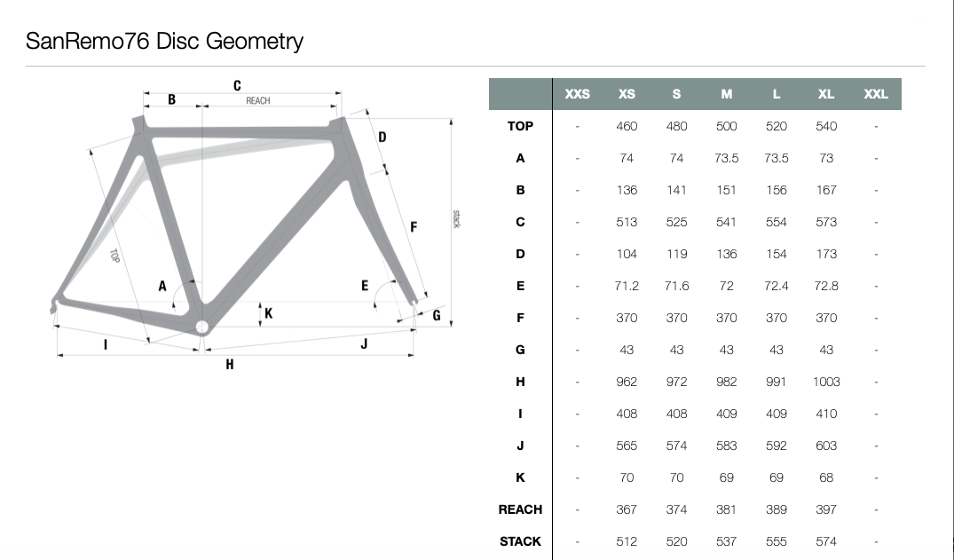Screen dimensions: 954x560
Task: Click the J front center label
Action: [364, 344]
